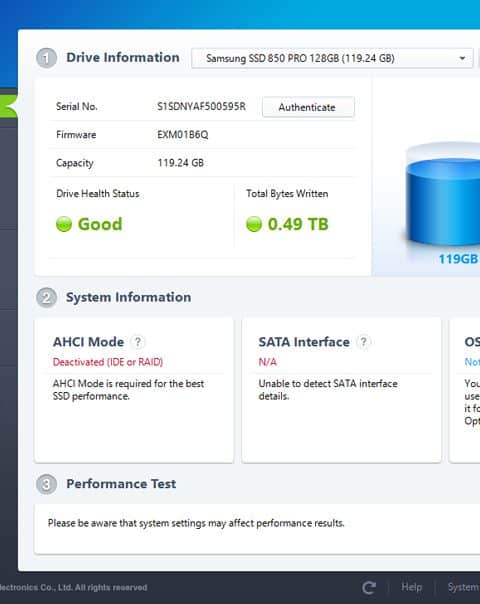Open the drive selection dropdown

coord(332,58)
